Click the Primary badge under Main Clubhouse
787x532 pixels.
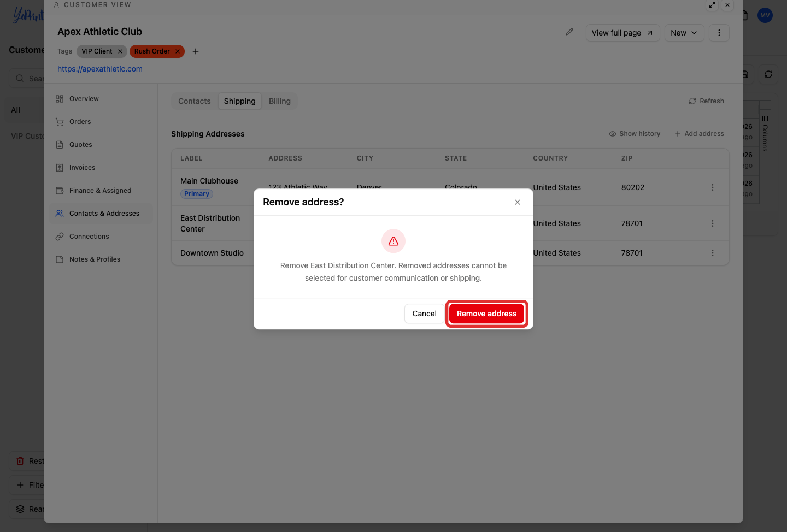pos(197,194)
